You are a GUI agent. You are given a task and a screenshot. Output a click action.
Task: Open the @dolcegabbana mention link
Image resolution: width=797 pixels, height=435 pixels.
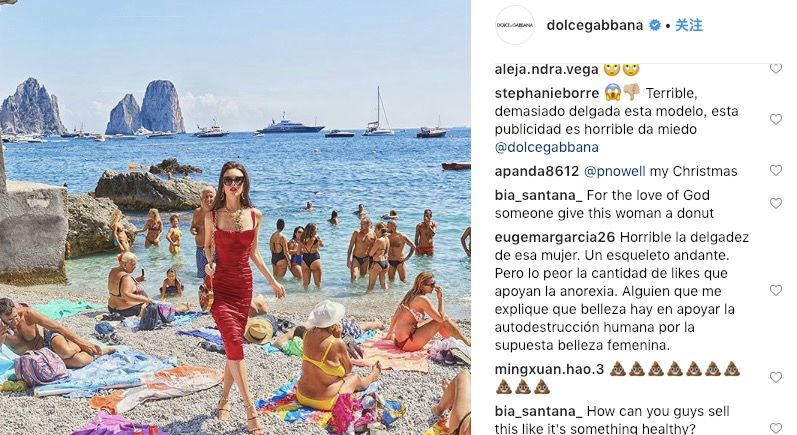click(x=546, y=147)
